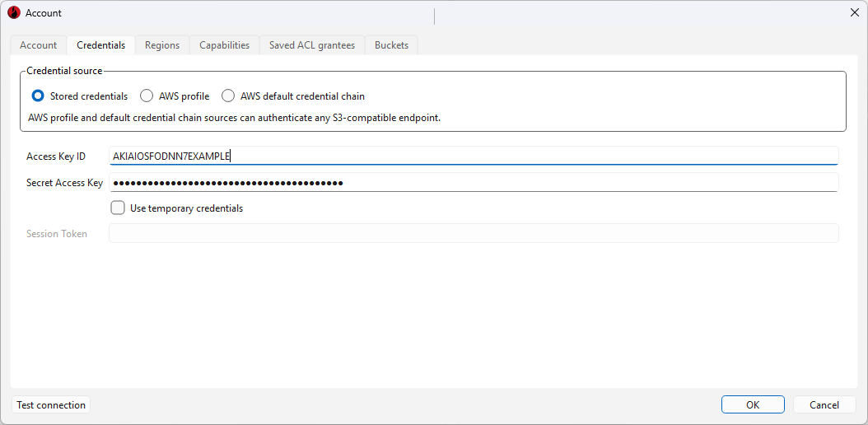
Task: Click the Credential source group title
Action: (x=64, y=71)
